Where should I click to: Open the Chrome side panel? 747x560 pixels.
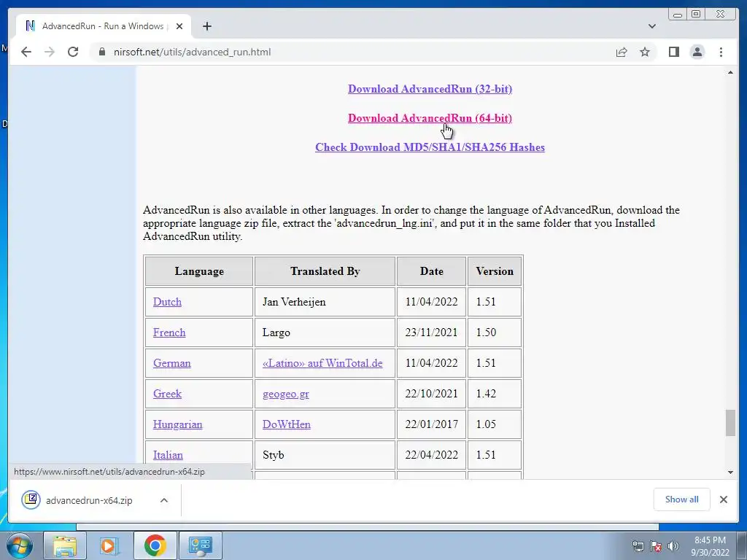tap(673, 52)
